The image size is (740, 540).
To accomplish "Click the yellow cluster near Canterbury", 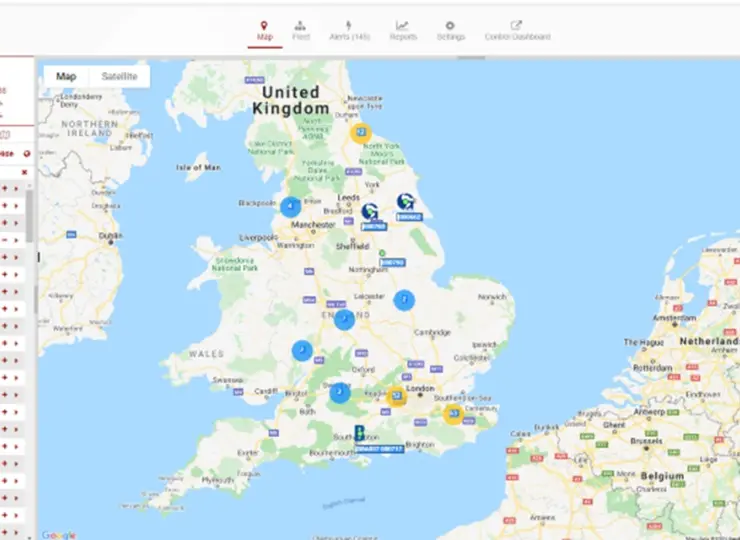I will pyautogui.click(x=453, y=414).
